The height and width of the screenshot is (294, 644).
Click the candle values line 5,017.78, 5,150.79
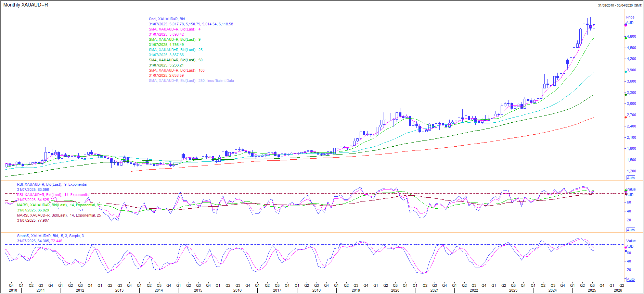pyautogui.click(x=191, y=24)
